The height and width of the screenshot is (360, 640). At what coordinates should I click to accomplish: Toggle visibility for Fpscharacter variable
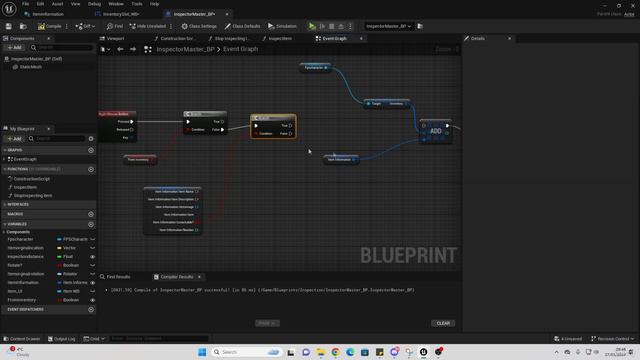[93, 239]
